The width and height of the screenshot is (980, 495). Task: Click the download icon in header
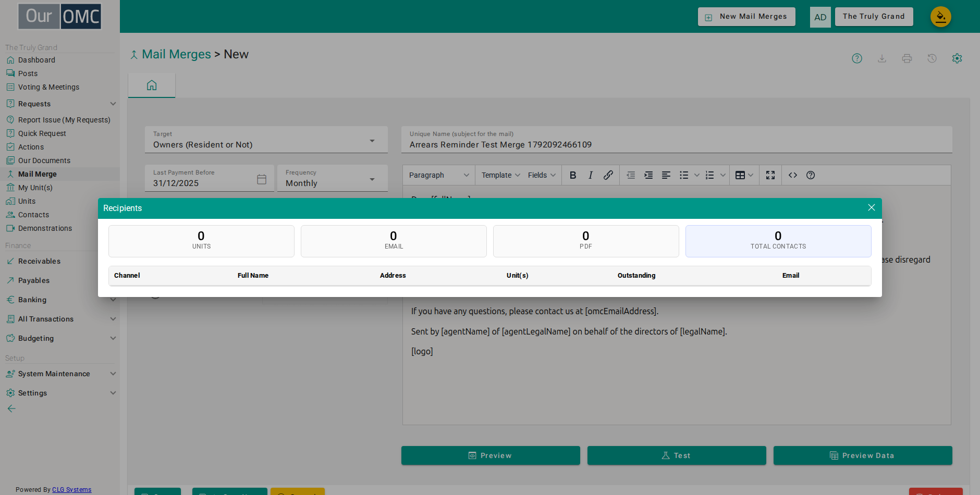click(x=882, y=58)
